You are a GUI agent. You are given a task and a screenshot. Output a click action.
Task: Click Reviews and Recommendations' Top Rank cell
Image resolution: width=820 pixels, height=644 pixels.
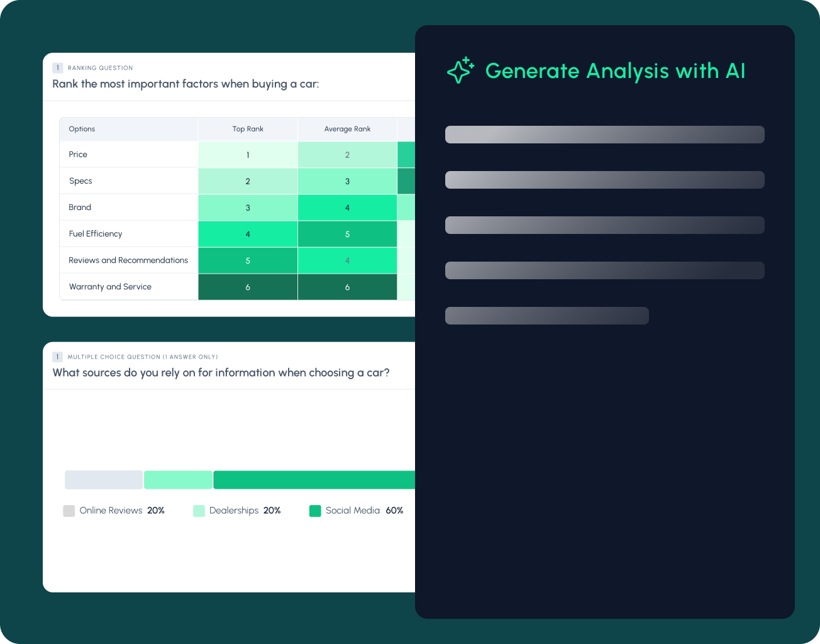click(x=248, y=260)
